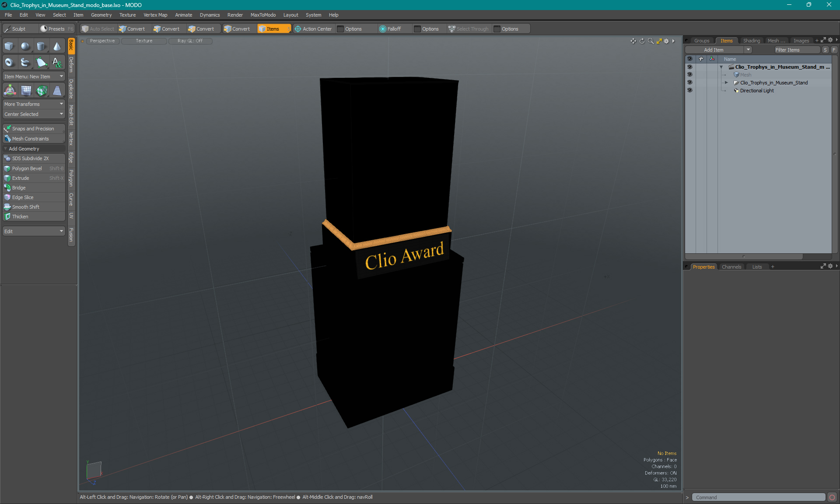Hide the scene root item visibility

[690, 67]
